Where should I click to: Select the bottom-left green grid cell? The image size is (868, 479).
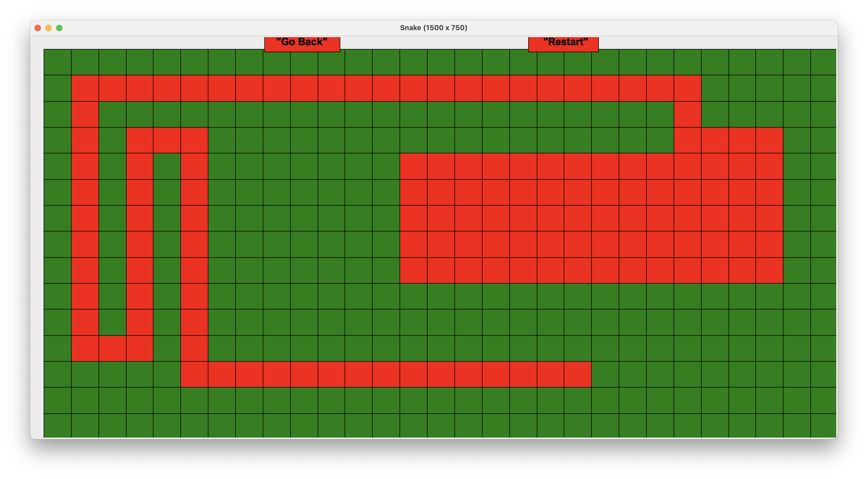58,425
